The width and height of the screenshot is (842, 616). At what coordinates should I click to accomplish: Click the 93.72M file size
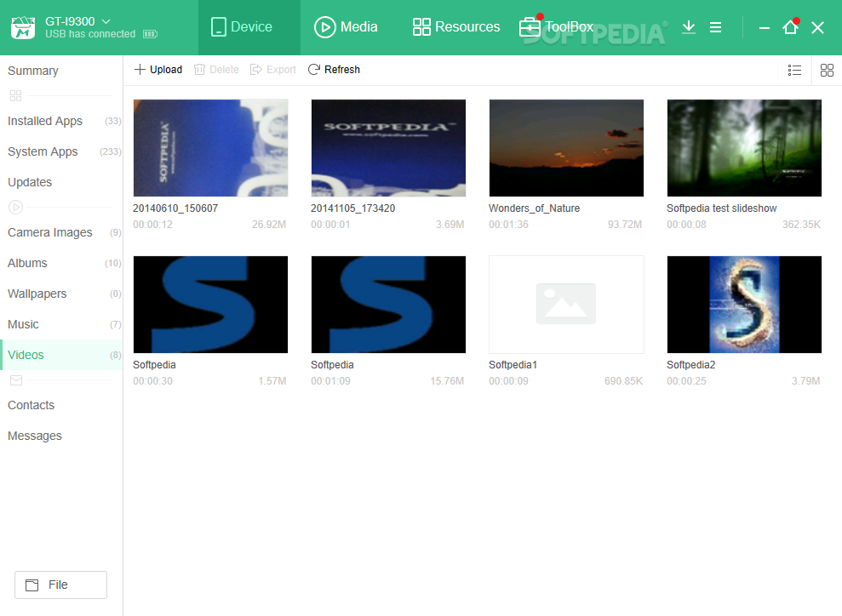tap(625, 225)
